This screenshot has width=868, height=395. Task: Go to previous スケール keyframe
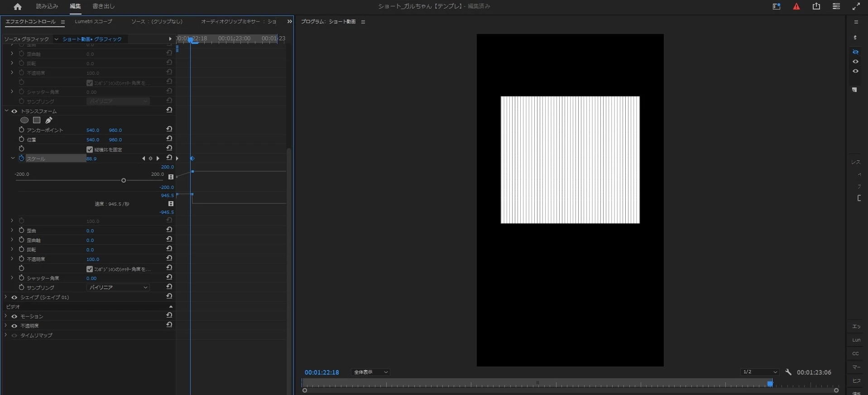click(x=144, y=159)
